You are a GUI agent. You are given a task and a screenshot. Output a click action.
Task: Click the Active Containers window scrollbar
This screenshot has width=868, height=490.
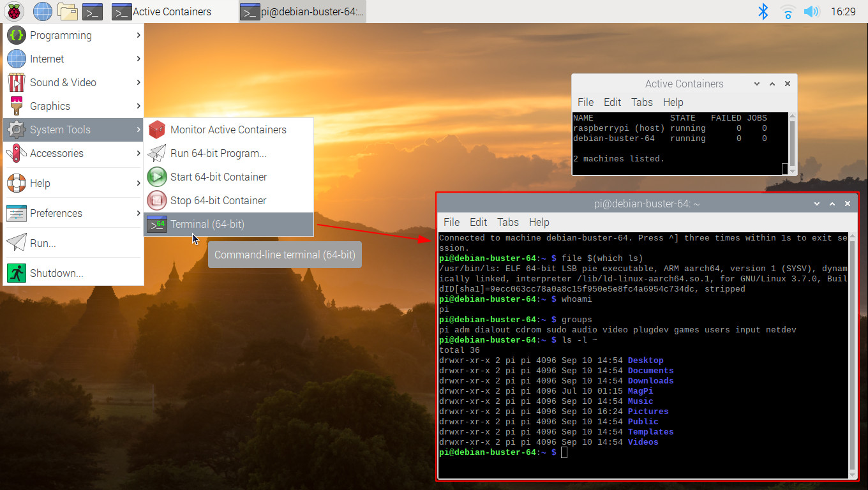793,144
